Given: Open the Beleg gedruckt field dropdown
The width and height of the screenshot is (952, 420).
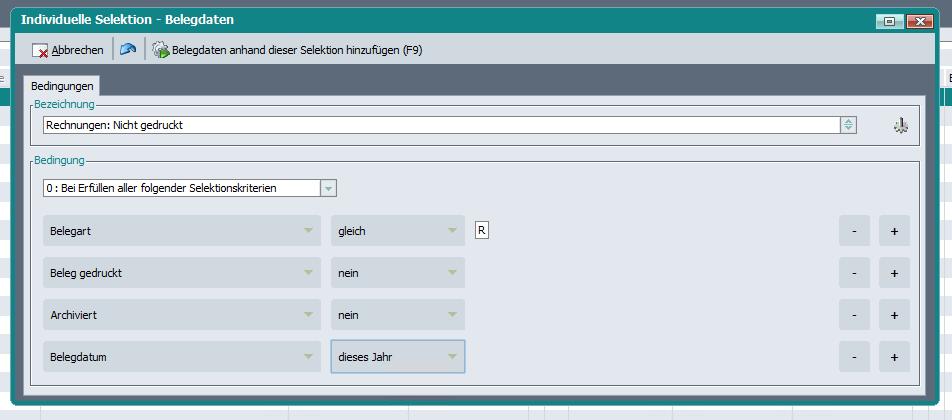Looking at the screenshot, I should pos(308,273).
